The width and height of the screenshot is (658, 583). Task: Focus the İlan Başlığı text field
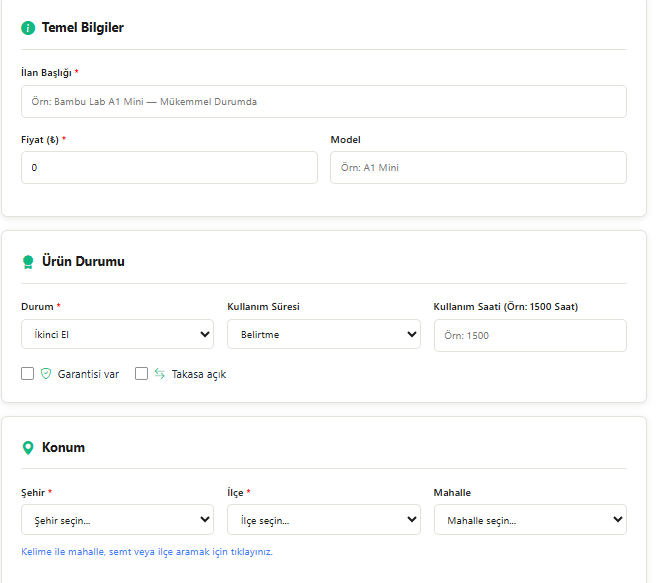[324, 102]
